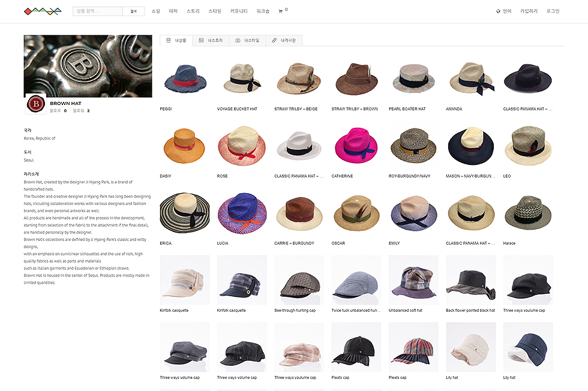
Task: Click the 로그인 login link
Action: 553,11
